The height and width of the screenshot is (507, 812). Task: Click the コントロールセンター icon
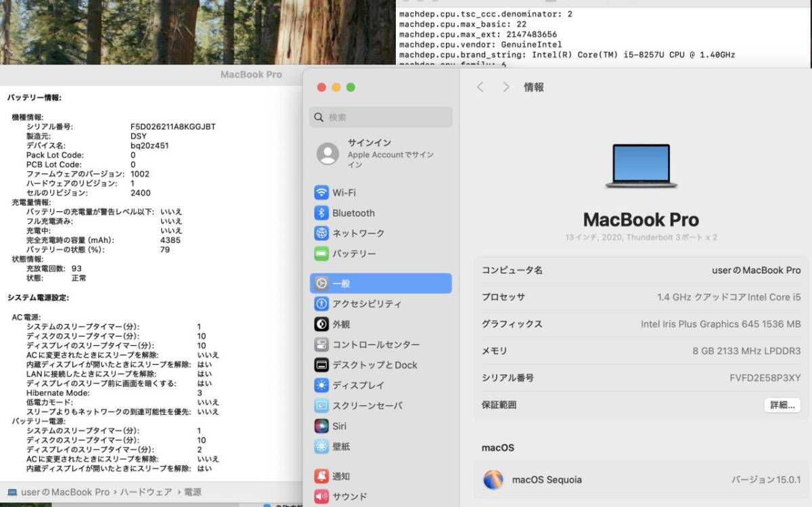point(321,345)
